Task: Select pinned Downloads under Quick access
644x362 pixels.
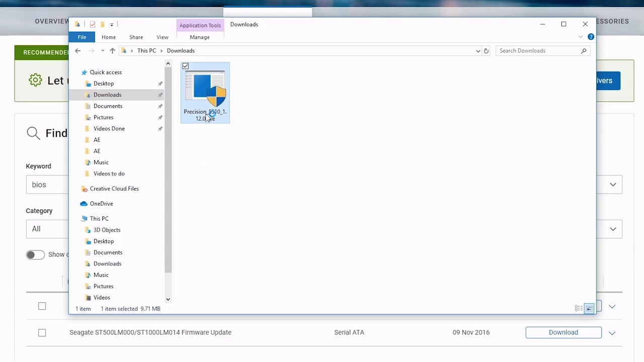Action: tap(107, 95)
